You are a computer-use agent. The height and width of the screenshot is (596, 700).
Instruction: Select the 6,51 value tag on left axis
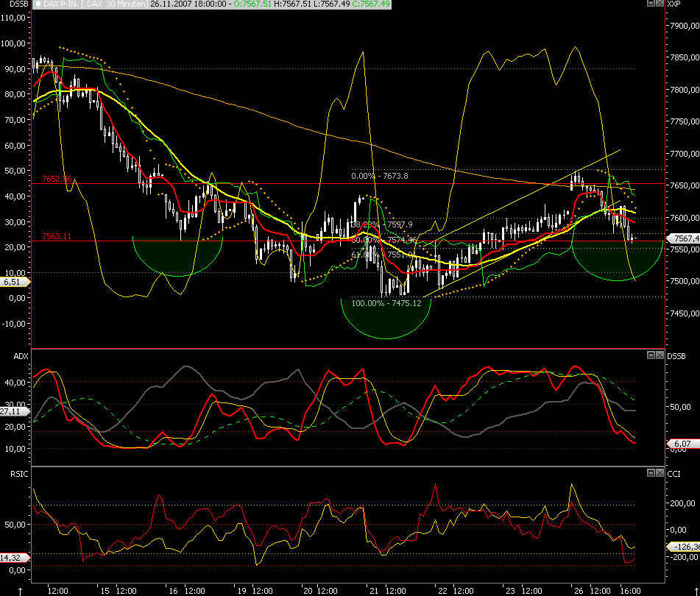pyautogui.click(x=12, y=282)
